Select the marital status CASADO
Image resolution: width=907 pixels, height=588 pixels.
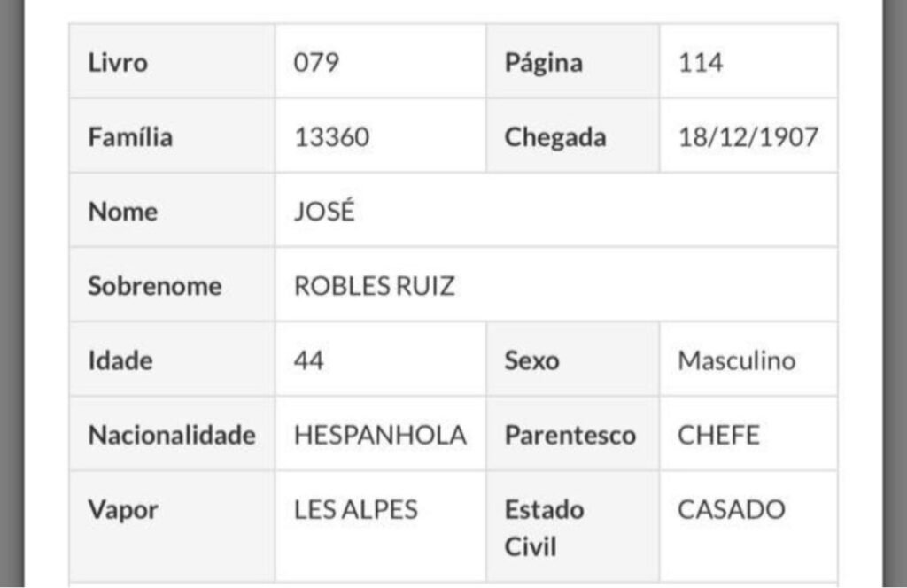point(731,509)
